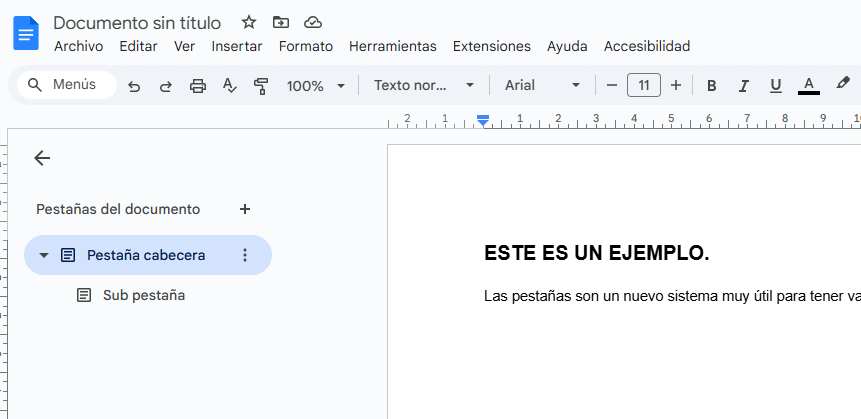Click the move to folder icon
The image size is (861, 419).
(281, 22)
